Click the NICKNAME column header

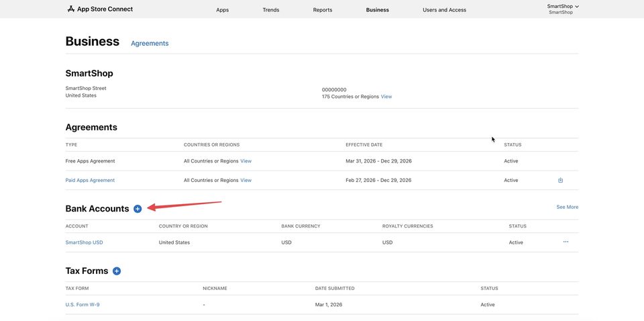click(x=215, y=289)
